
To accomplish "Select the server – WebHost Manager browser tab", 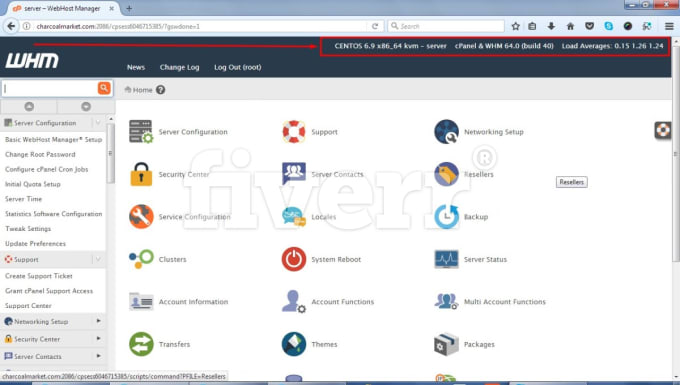I will (63, 8).
